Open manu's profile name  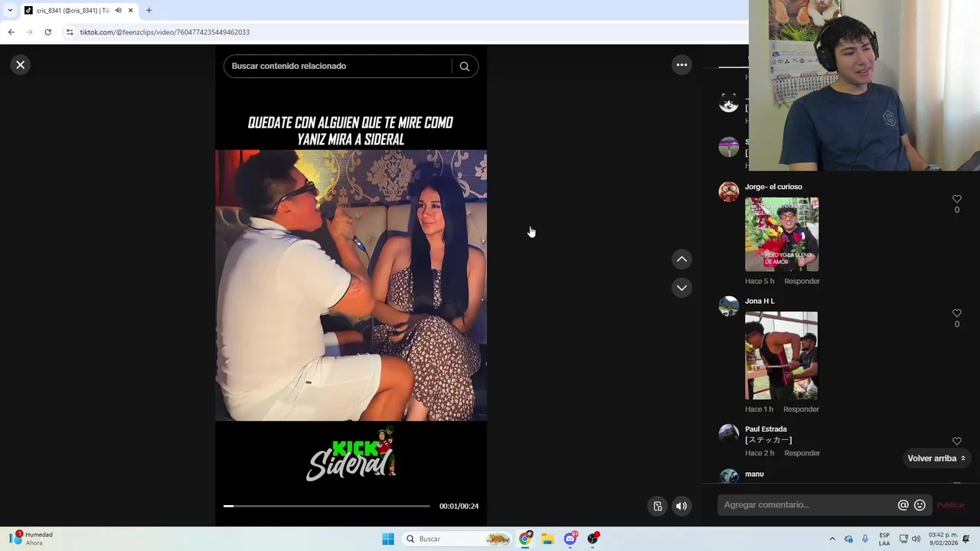tap(754, 474)
